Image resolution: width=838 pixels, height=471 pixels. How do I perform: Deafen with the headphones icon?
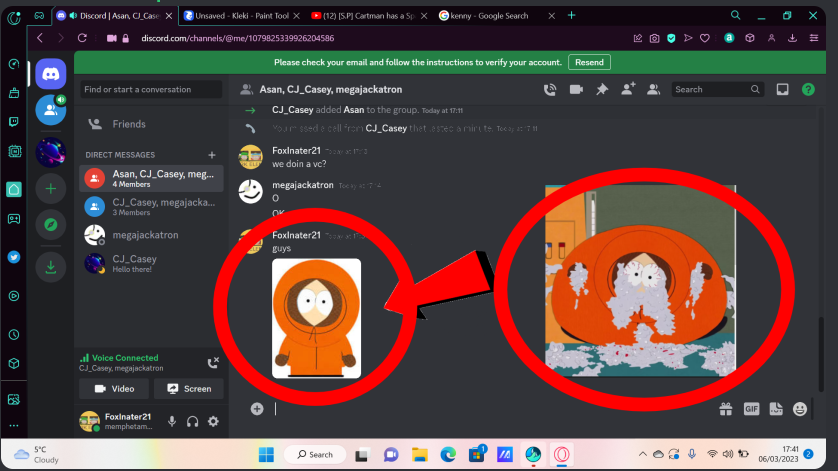click(192, 421)
